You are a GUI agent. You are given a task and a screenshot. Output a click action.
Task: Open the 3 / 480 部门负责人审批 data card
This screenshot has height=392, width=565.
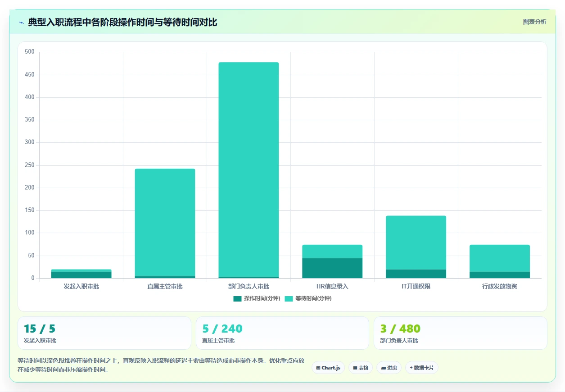[461, 333]
